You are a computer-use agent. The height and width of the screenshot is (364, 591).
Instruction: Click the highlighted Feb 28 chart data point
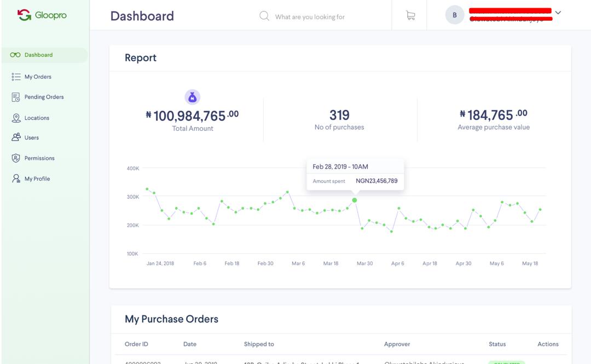(x=355, y=200)
